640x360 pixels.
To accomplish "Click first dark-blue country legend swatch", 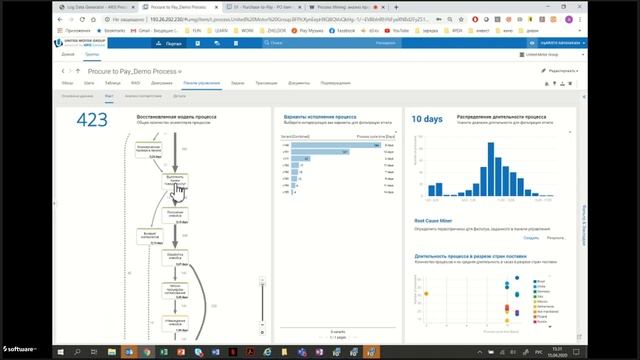I will [535, 282].
